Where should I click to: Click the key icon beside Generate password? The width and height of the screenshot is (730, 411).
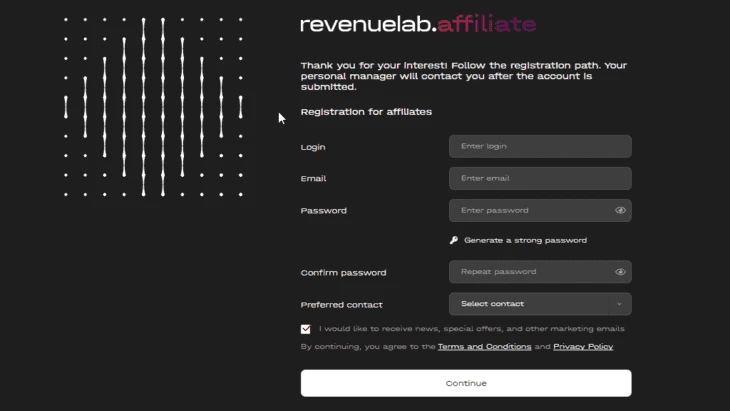pyautogui.click(x=454, y=240)
